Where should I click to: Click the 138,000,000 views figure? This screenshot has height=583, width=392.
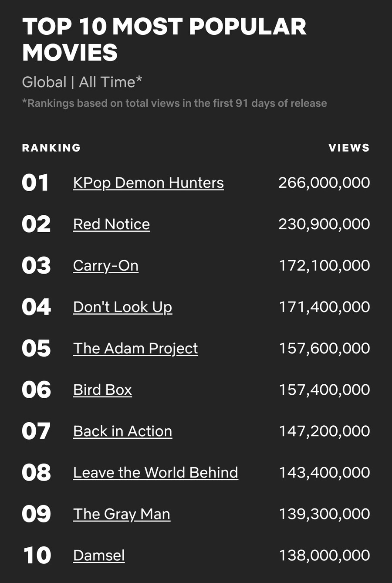(324, 555)
